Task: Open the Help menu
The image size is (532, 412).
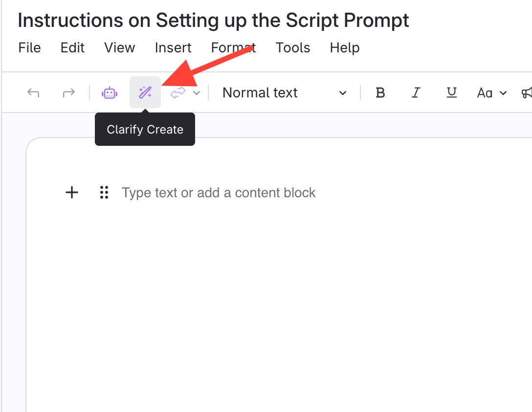Action: coord(345,47)
